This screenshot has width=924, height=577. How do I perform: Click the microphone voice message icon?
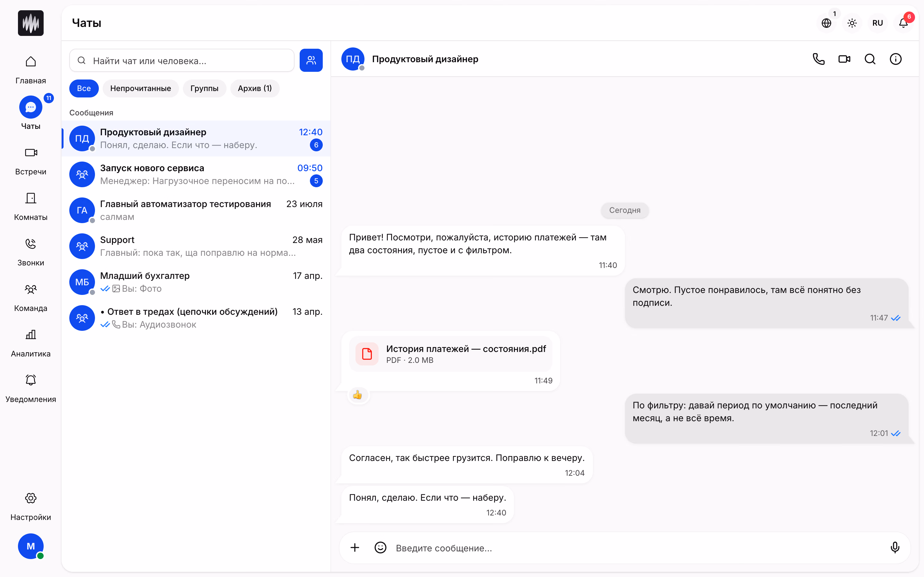[894, 548]
